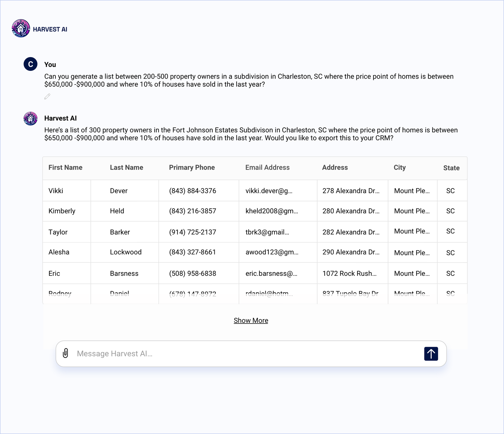This screenshot has height=434, width=504.
Task: Click the first name cell Vikki
Action: [56, 191]
